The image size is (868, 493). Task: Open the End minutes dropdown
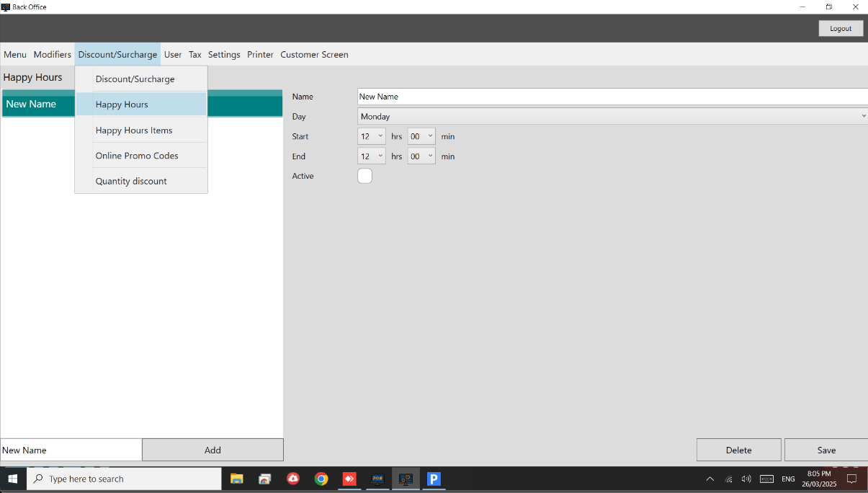[421, 156]
